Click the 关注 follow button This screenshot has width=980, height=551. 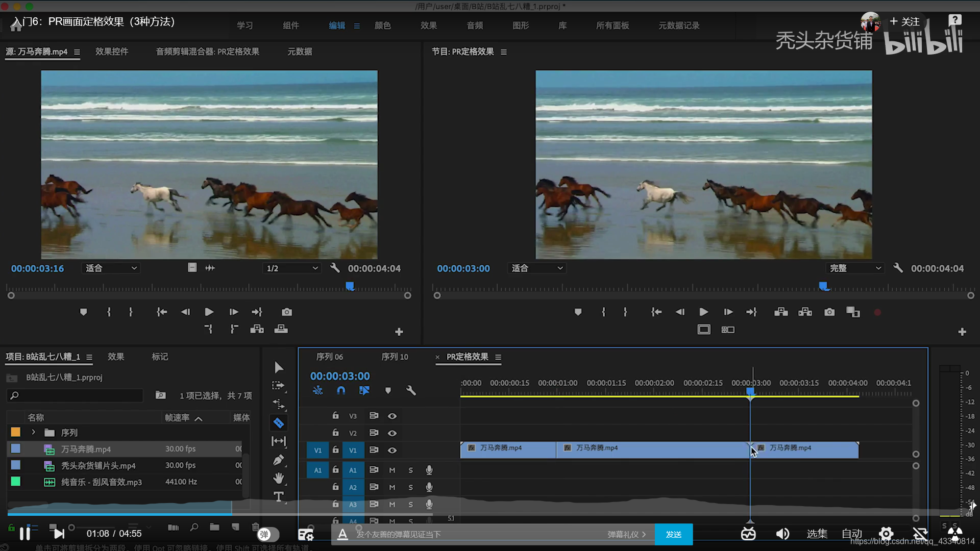[904, 21]
